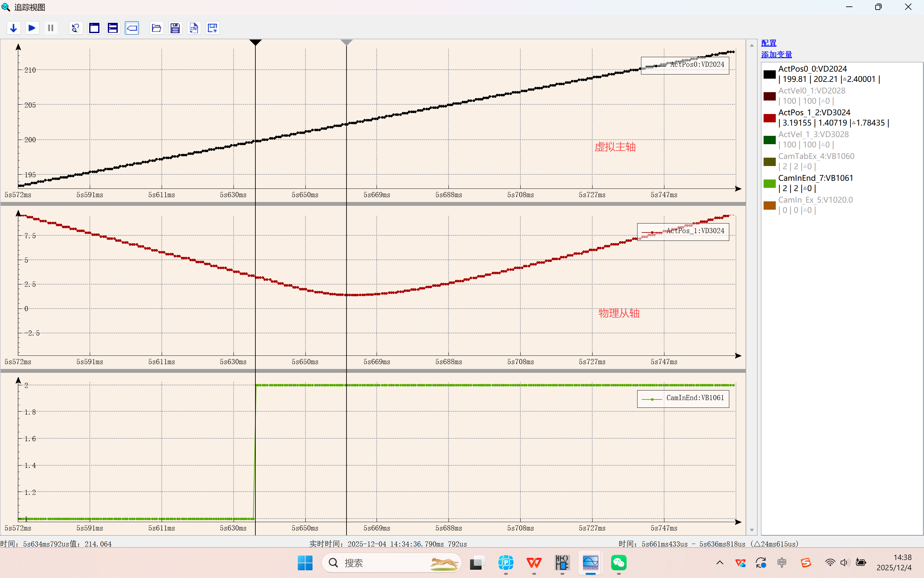Click the 实时时间 status bar timestamp
The image size is (924, 578).
click(388, 544)
